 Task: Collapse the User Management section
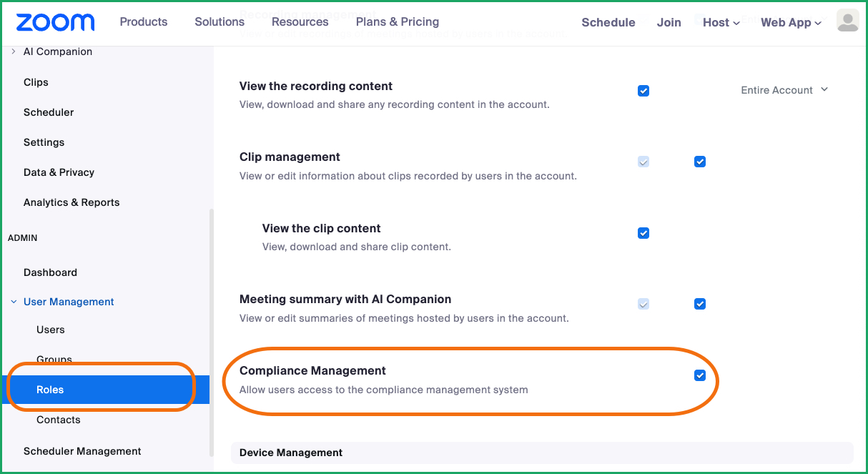pyautogui.click(x=14, y=302)
